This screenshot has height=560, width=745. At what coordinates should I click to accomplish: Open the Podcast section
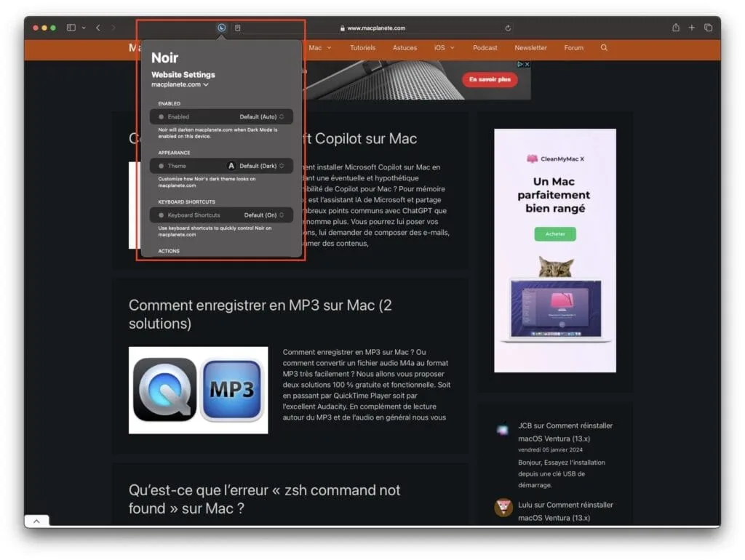[485, 47]
